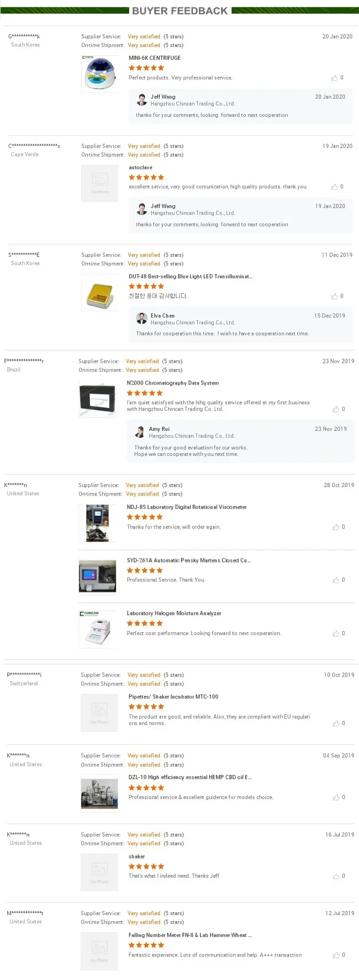
Task: Like the MINI-6K Centrifuge review
Action: click(x=335, y=78)
